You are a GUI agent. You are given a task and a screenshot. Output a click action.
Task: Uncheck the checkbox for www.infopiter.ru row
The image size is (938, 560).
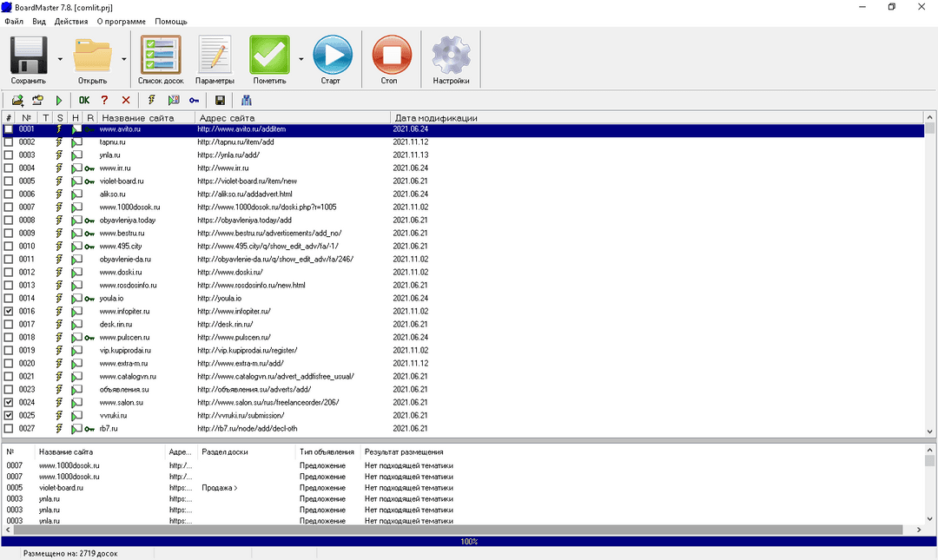pyautogui.click(x=9, y=311)
